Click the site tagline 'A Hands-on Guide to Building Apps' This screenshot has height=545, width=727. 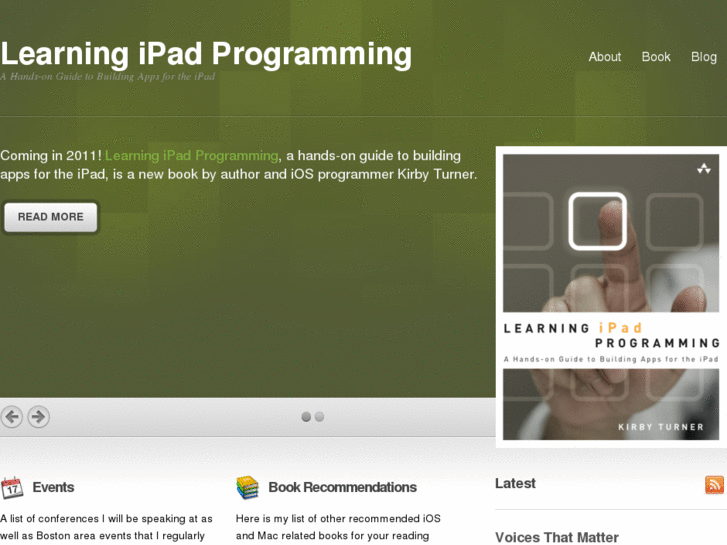click(x=108, y=77)
